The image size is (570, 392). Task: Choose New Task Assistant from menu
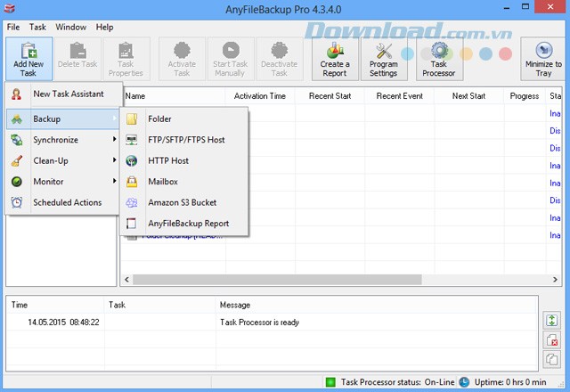pos(62,94)
